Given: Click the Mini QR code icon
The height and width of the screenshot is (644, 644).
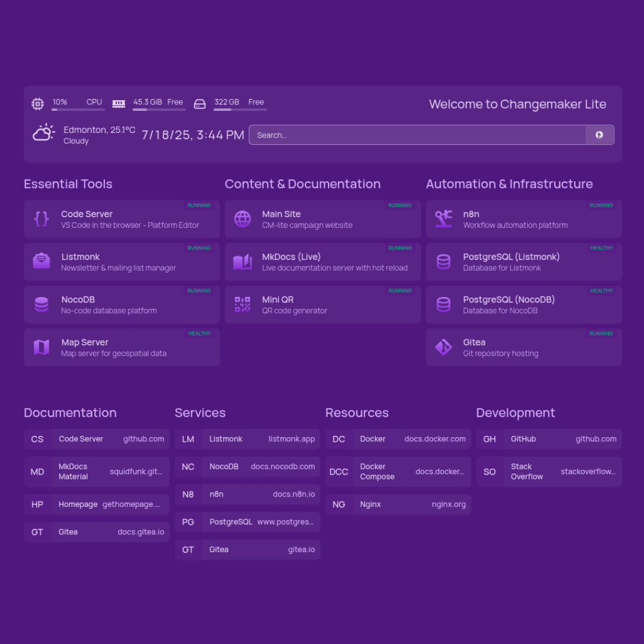Looking at the screenshot, I should coord(242,304).
